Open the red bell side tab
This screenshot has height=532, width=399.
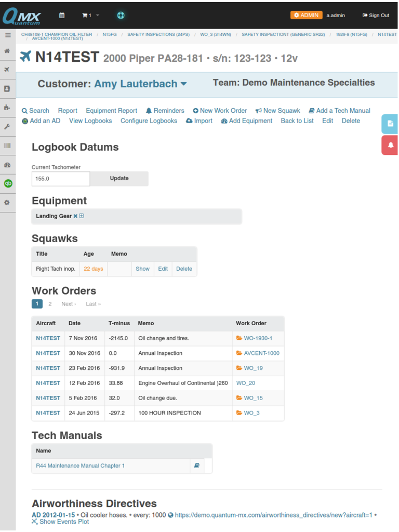(390, 145)
